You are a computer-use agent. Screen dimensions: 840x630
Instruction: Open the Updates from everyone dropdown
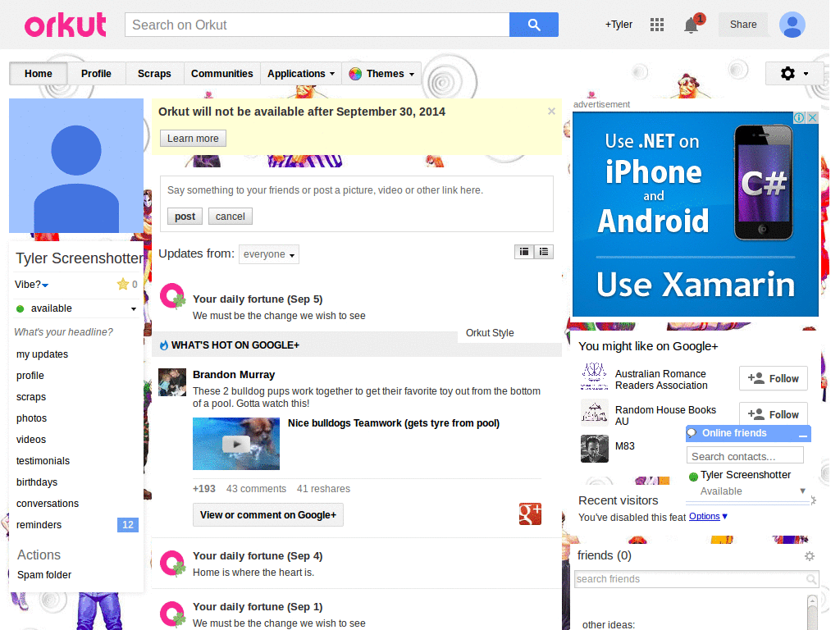269,254
